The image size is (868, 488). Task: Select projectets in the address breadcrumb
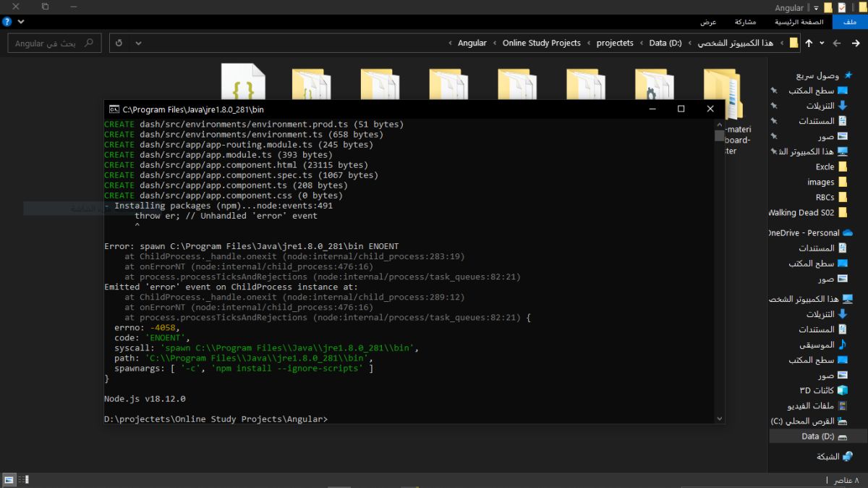615,43
